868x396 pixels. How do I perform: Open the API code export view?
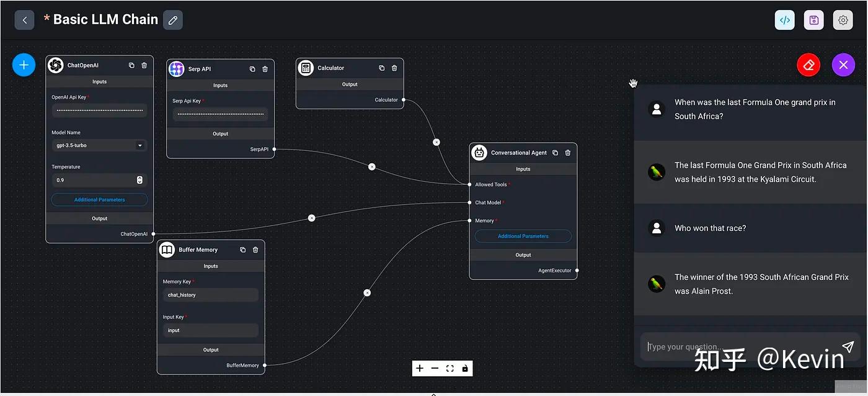pyautogui.click(x=784, y=19)
